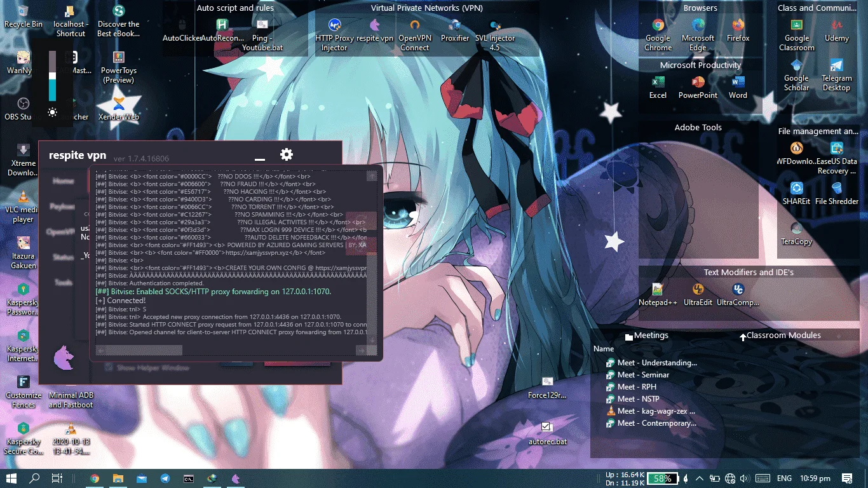Adjust the brightness slider overlay
The height and width of the screenshot is (488, 868).
(52, 76)
